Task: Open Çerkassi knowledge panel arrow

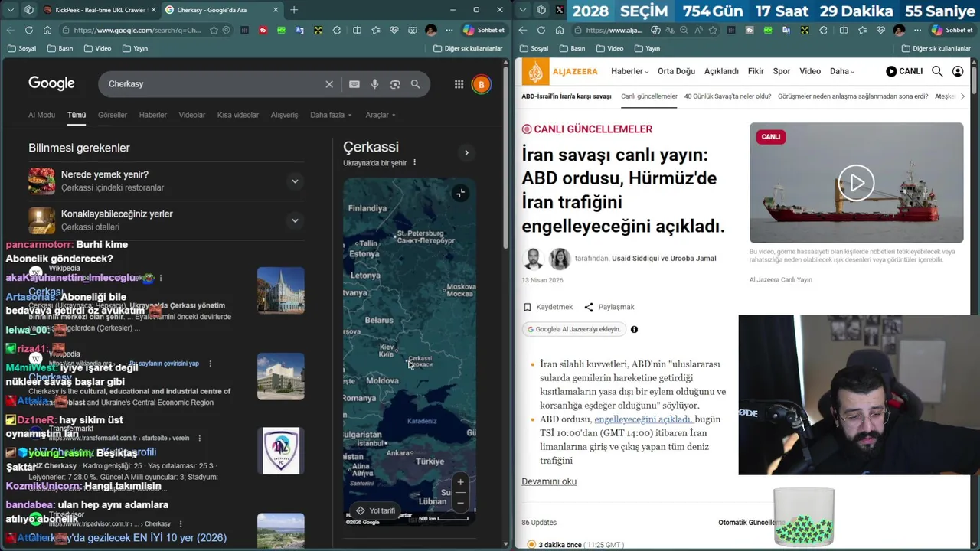Action: [x=466, y=152]
